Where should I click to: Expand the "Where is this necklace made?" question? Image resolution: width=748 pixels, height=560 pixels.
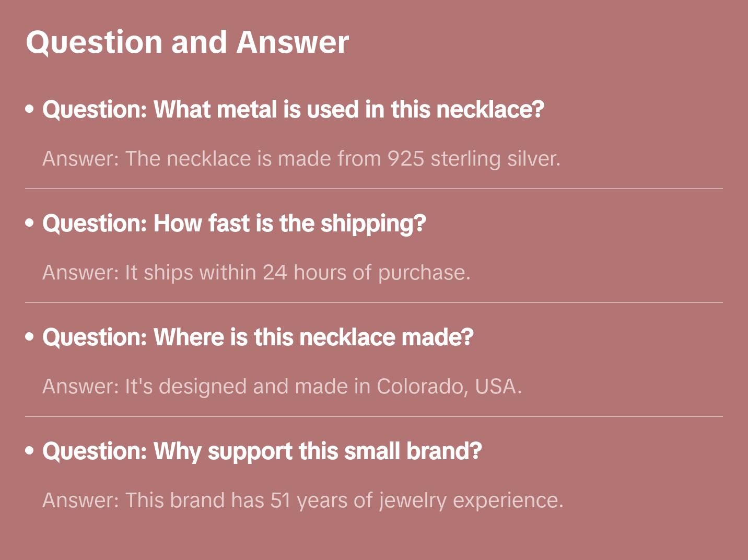[x=258, y=337]
